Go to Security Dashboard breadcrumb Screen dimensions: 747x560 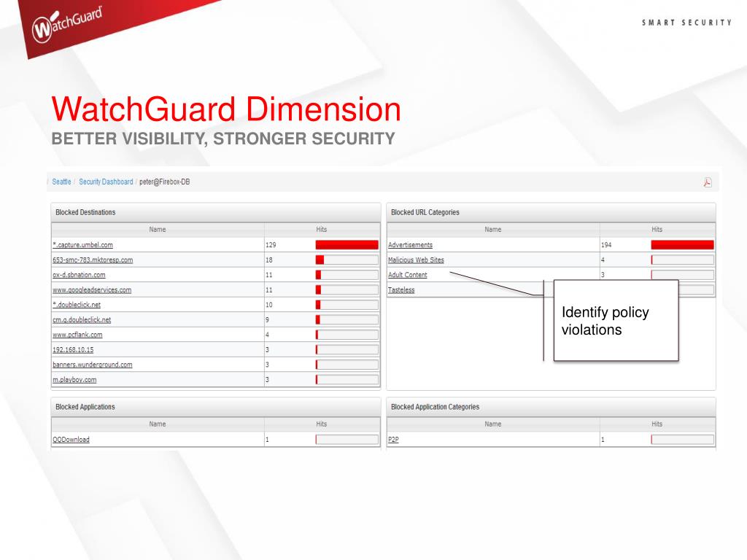tap(106, 182)
